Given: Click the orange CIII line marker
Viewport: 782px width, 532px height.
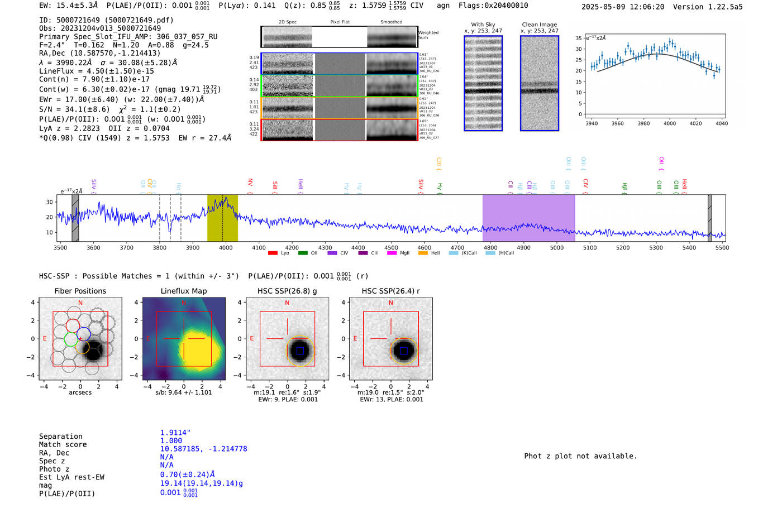Looking at the screenshot, I should tap(439, 164).
